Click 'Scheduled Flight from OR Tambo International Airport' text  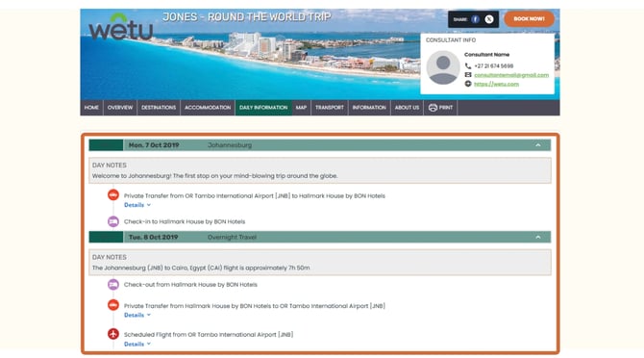pyautogui.click(x=209, y=335)
